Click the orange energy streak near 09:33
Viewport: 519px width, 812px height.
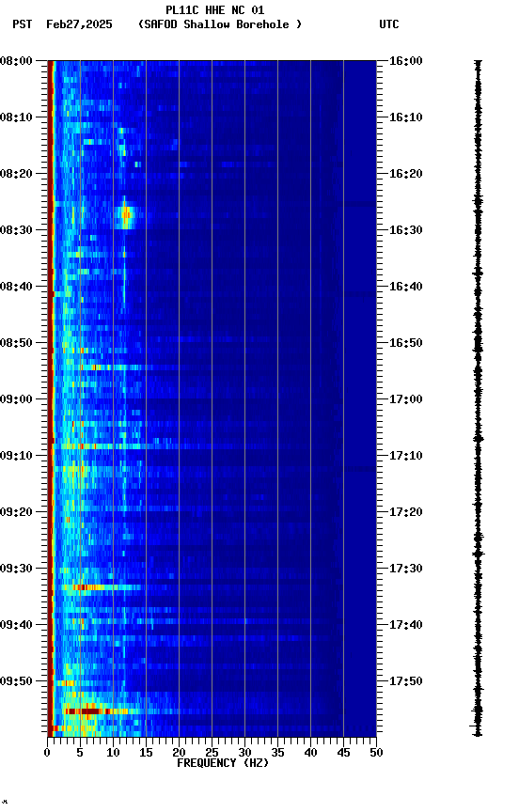pos(89,587)
